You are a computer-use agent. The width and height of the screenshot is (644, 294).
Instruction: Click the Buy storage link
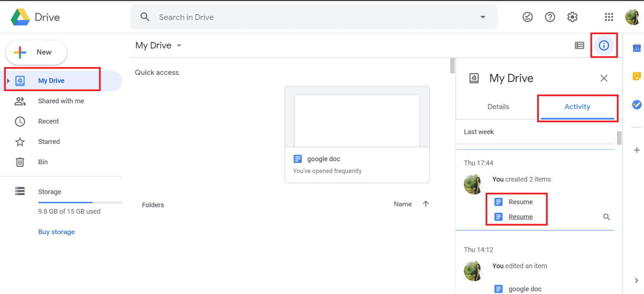coord(56,232)
